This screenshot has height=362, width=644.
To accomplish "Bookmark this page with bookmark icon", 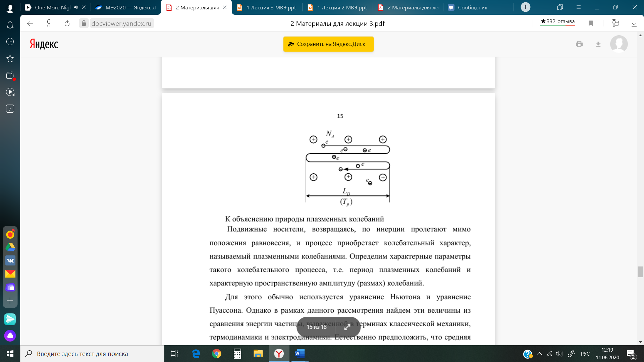I will (x=591, y=23).
